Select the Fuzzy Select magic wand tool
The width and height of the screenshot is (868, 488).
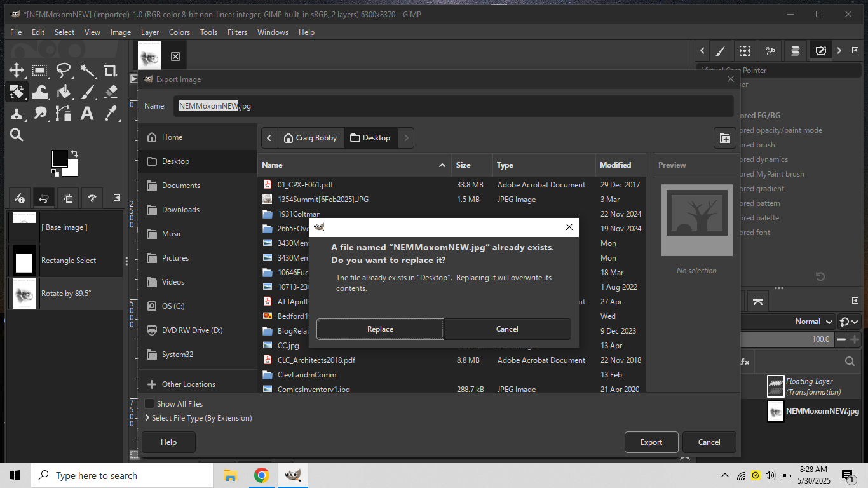[x=87, y=71]
